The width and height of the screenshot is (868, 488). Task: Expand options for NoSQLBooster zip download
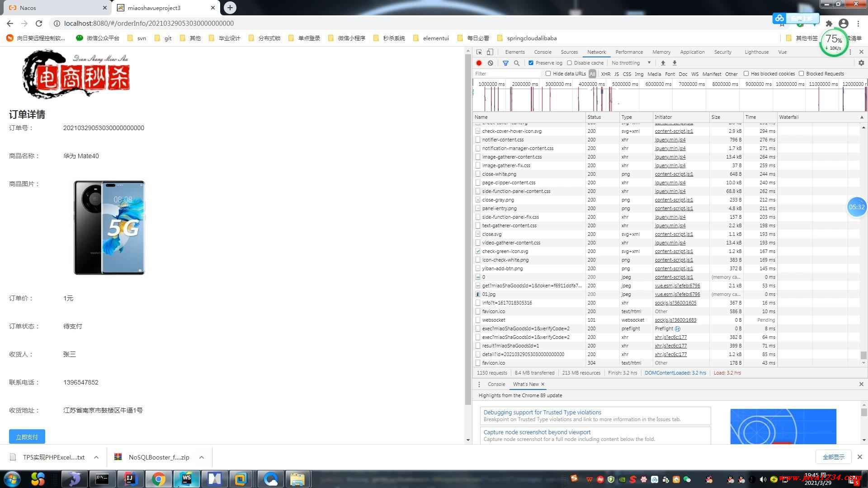click(202, 457)
